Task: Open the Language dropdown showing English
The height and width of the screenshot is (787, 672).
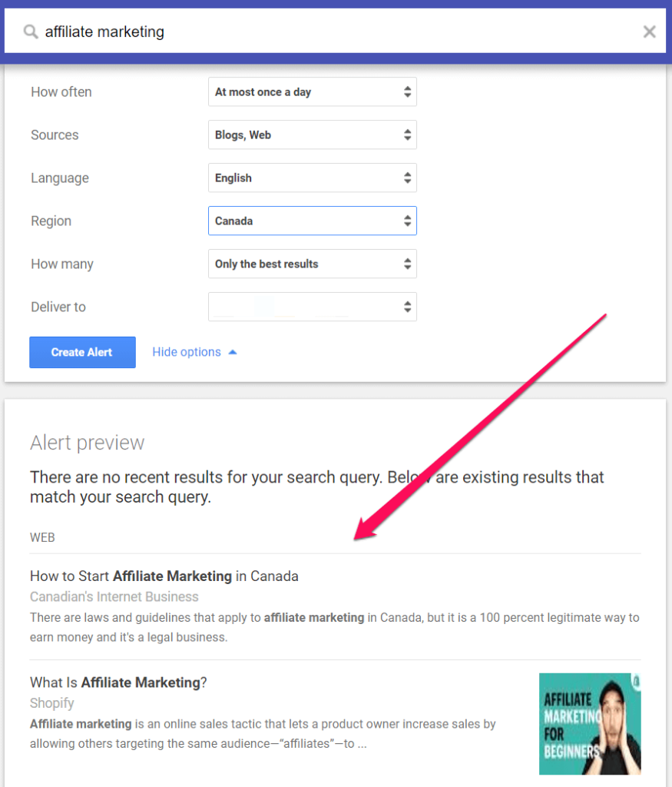Action: (312, 178)
